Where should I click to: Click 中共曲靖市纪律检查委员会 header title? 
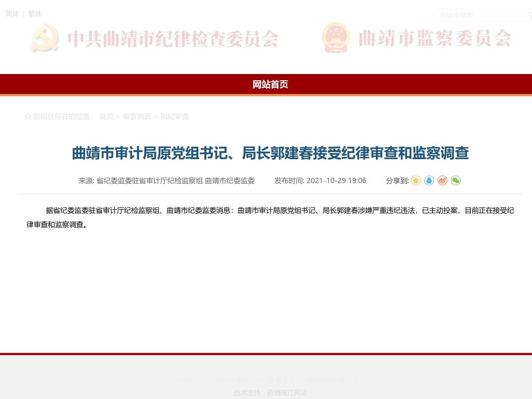pyautogui.click(x=173, y=39)
